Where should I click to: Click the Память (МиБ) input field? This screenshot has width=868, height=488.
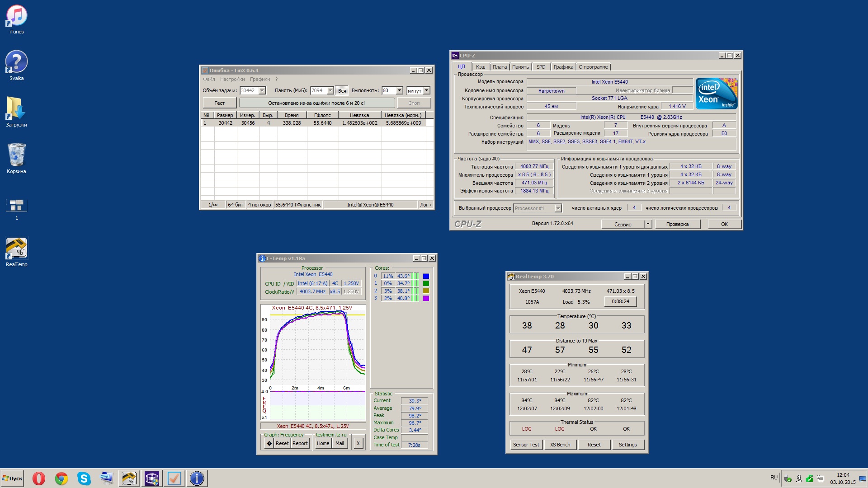[318, 91]
